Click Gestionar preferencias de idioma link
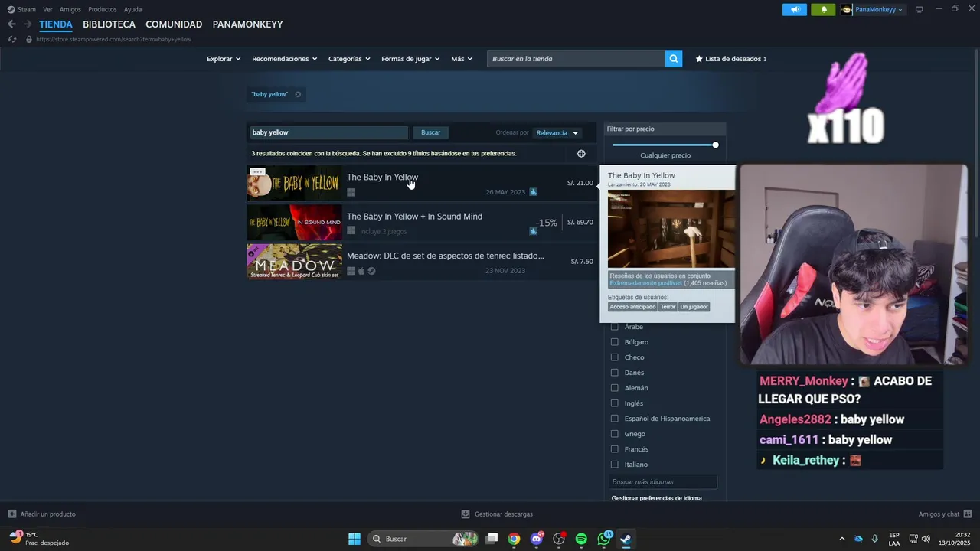Viewport: 980px width, 551px height. (x=657, y=498)
